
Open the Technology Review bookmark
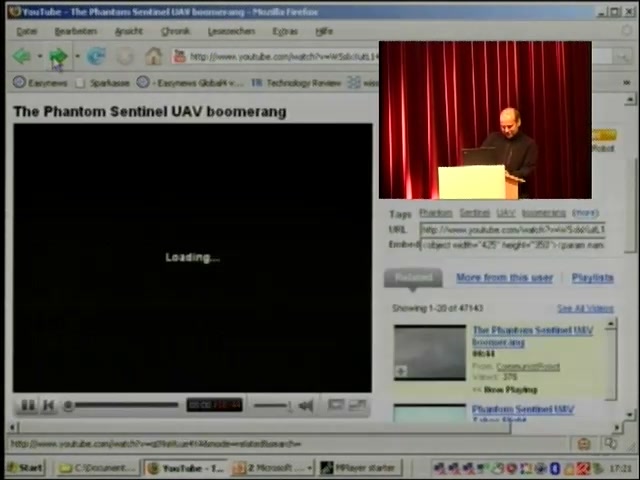[x=296, y=83]
